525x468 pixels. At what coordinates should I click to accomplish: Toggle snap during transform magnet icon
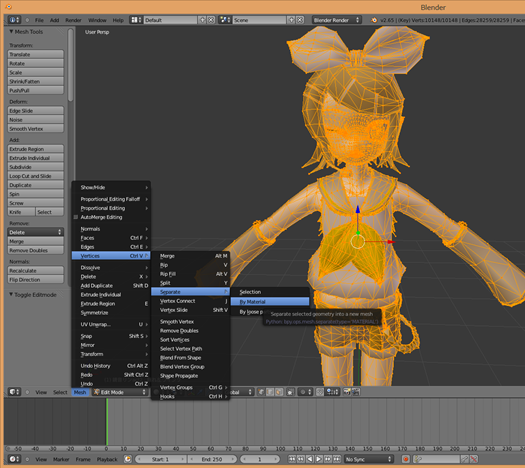coord(320,392)
